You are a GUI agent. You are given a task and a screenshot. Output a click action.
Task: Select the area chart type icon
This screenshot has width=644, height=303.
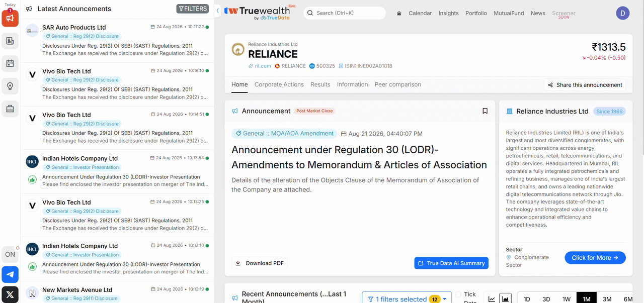(505, 299)
